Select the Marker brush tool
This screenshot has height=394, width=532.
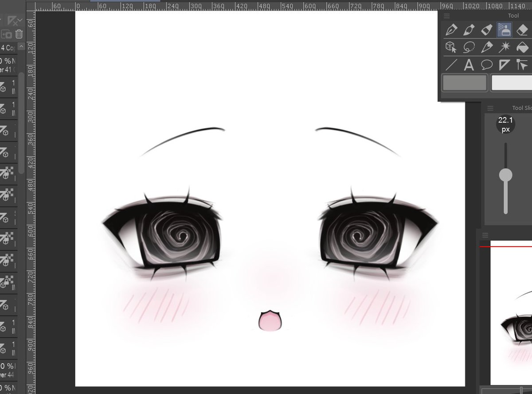(x=487, y=30)
